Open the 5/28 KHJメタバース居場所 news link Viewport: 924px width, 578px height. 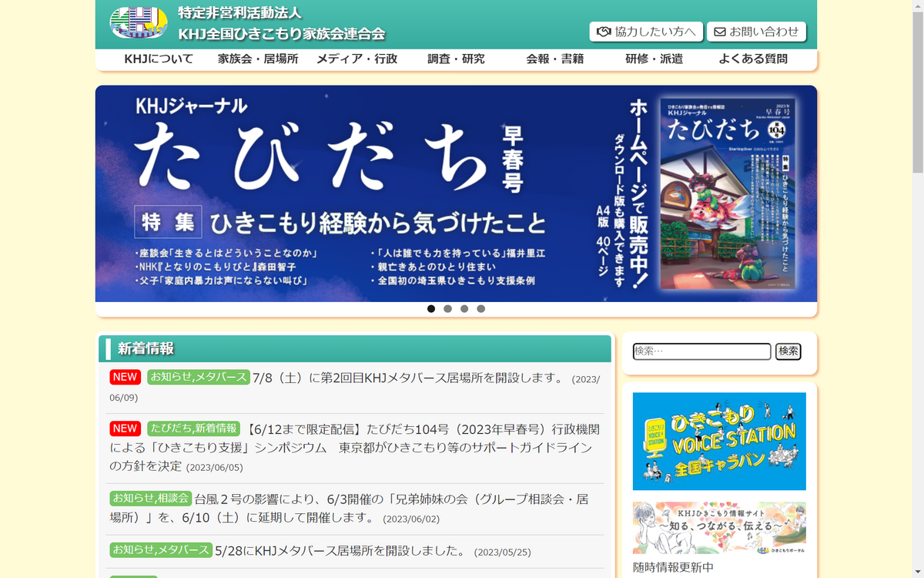pos(340,551)
